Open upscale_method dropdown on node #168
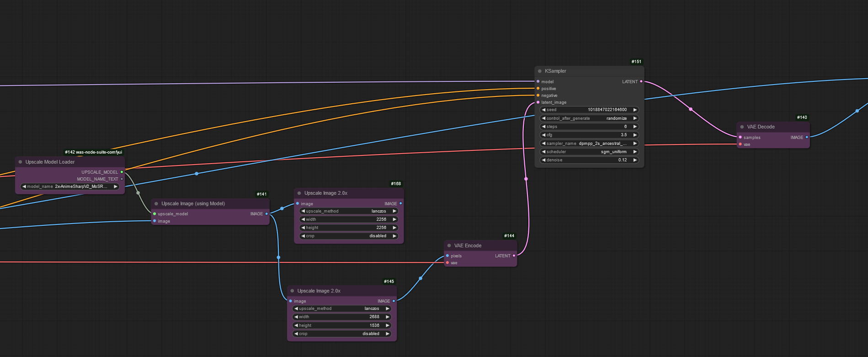The image size is (868, 357). pyautogui.click(x=348, y=211)
